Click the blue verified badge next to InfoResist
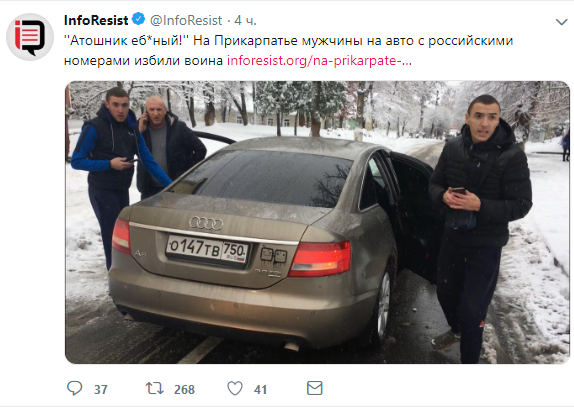The image size is (574, 411). coord(138,19)
